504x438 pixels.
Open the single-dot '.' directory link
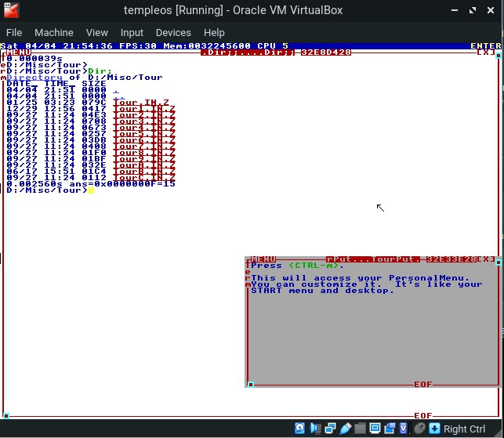[116, 90]
